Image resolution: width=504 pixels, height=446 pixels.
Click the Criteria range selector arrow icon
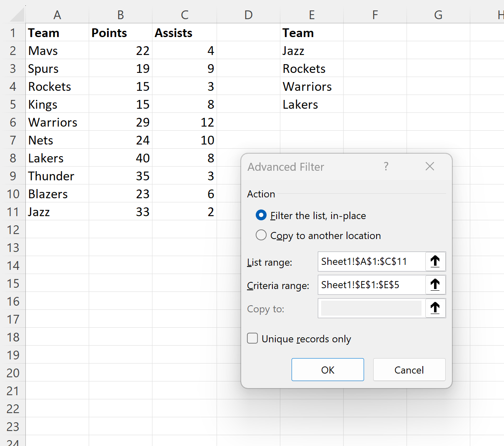coord(435,285)
